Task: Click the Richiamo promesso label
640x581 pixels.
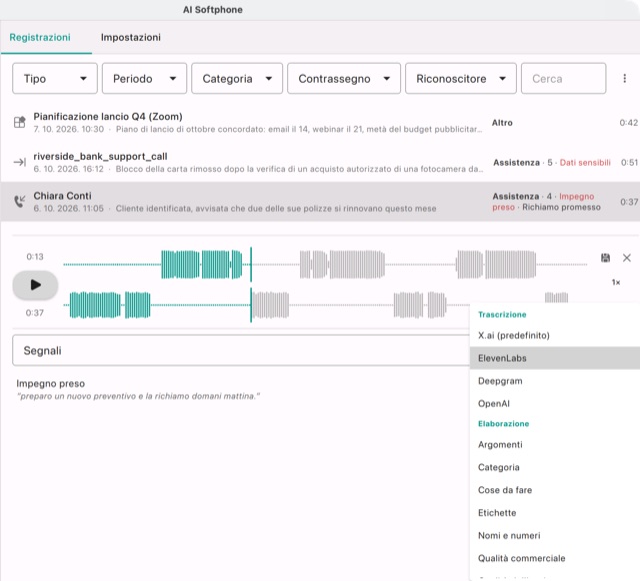Action: click(561, 207)
